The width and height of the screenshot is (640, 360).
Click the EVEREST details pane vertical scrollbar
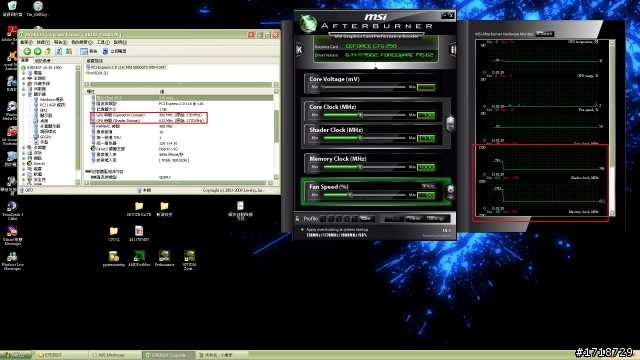[x=276, y=134]
